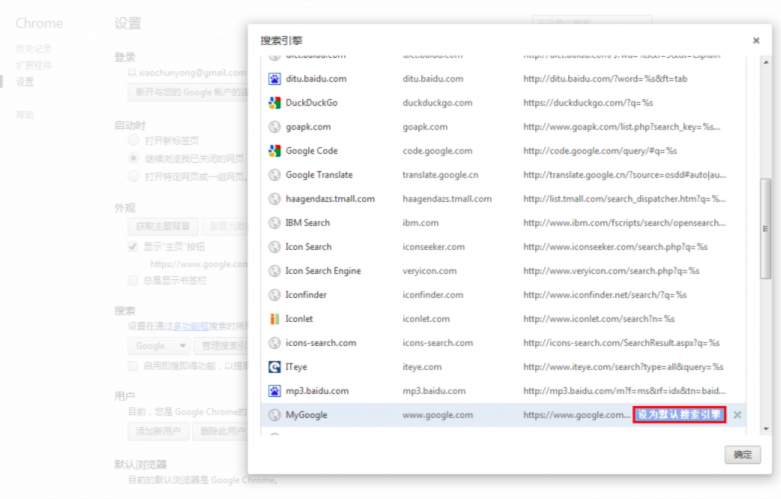Screen dimensions: 781x499
Task: Toggle 总是显示书签栏 checkbox
Action: [132, 280]
